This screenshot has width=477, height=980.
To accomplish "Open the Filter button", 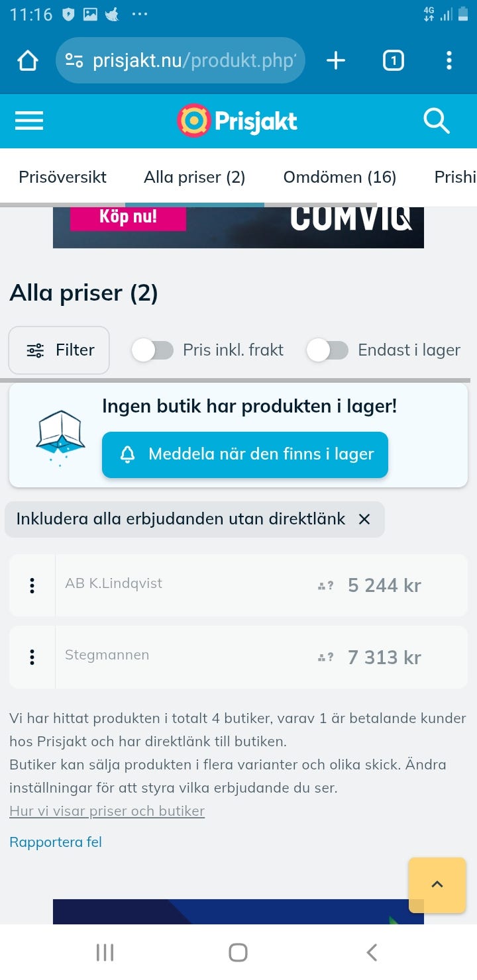I will 60,350.
